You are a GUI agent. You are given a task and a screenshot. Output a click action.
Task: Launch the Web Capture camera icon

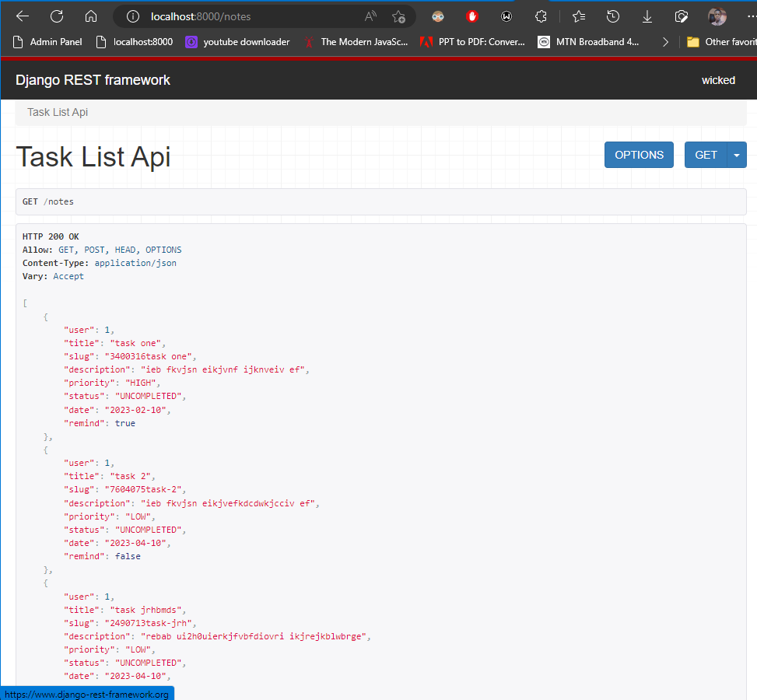tap(681, 16)
